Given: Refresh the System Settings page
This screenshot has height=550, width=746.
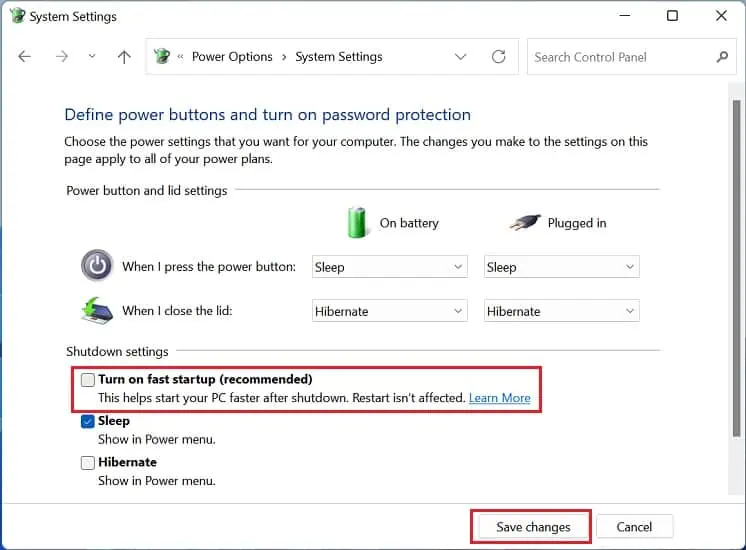Looking at the screenshot, I should click(498, 57).
